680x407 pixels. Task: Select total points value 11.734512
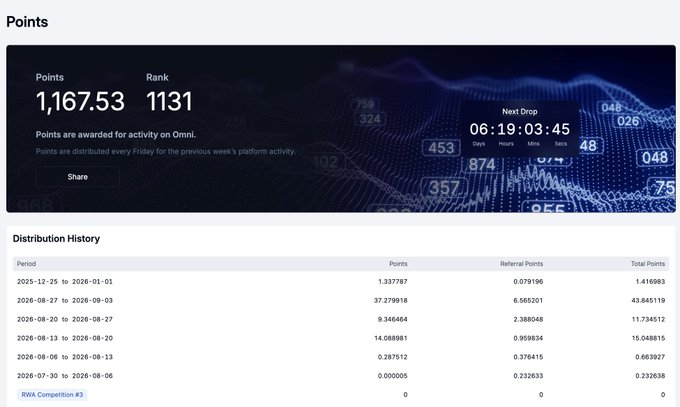coord(648,319)
